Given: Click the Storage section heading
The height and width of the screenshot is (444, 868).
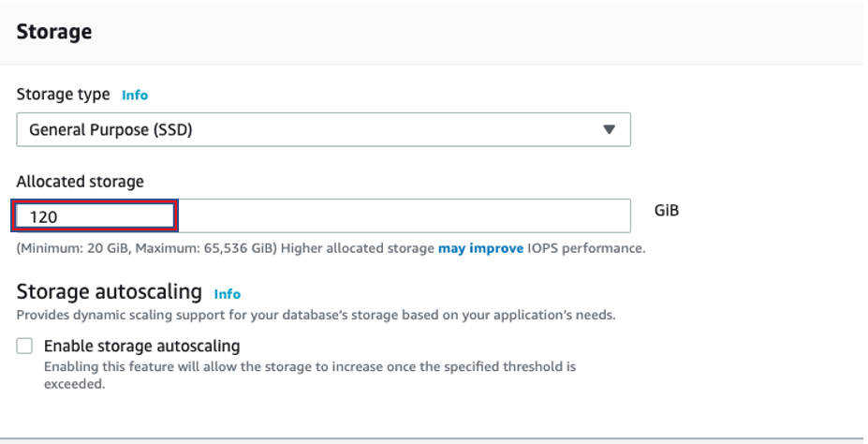Looking at the screenshot, I should [x=54, y=32].
